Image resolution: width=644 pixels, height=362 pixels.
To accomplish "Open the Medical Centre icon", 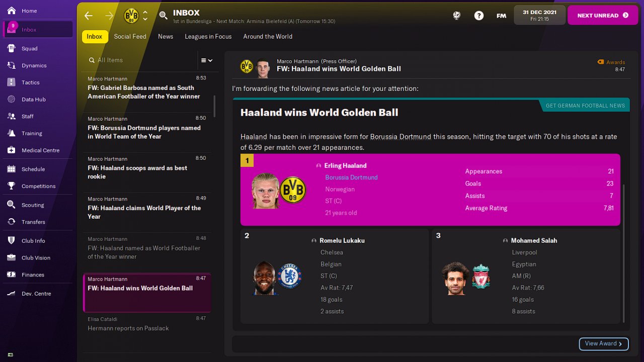I will [x=11, y=150].
